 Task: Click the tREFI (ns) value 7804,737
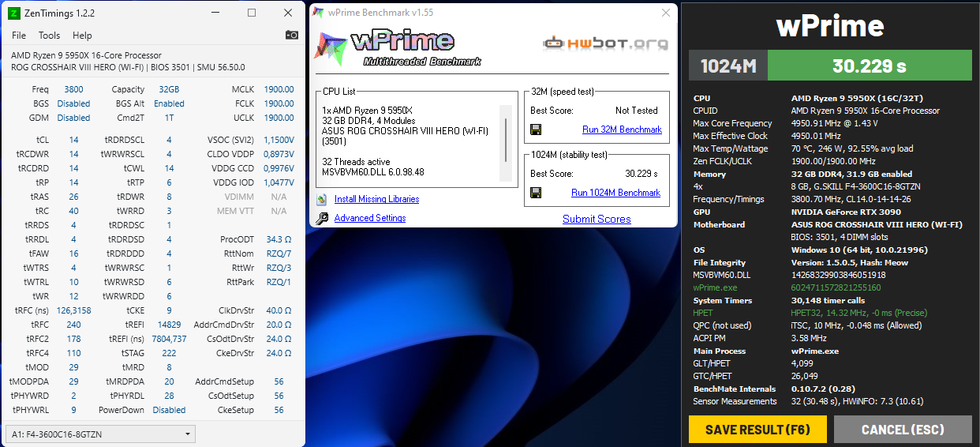click(169, 339)
